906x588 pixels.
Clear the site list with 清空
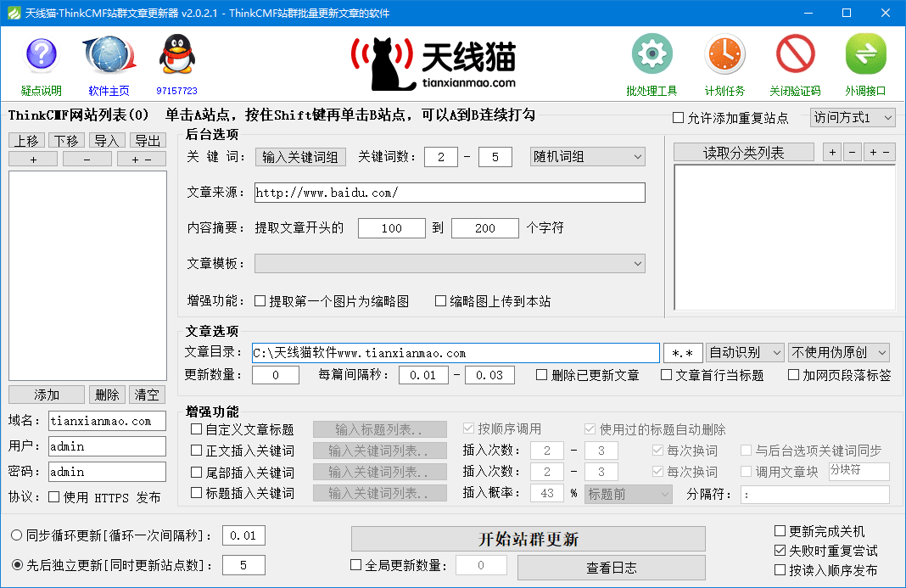pyautogui.click(x=147, y=395)
